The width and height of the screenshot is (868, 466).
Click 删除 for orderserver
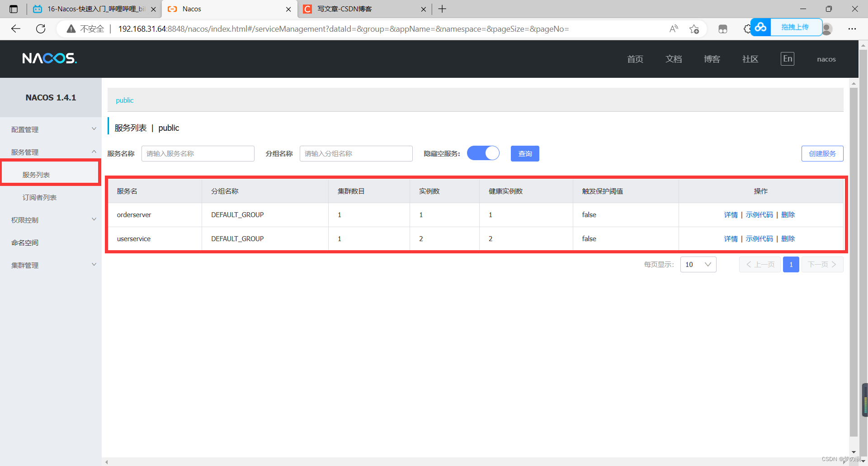788,215
